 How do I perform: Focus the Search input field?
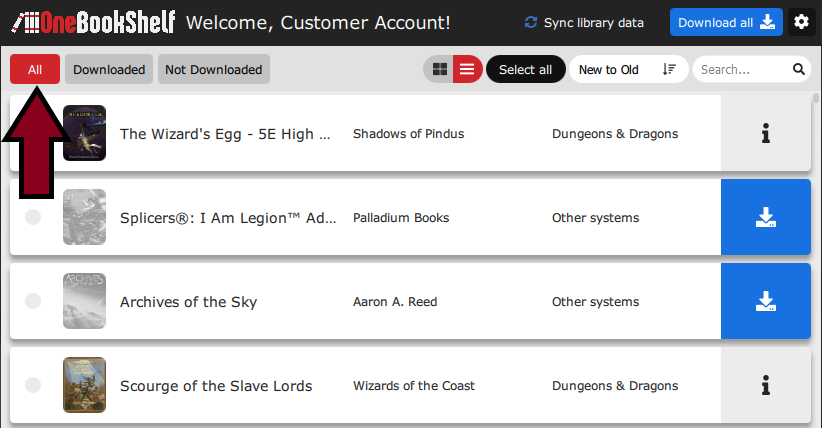(x=742, y=70)
